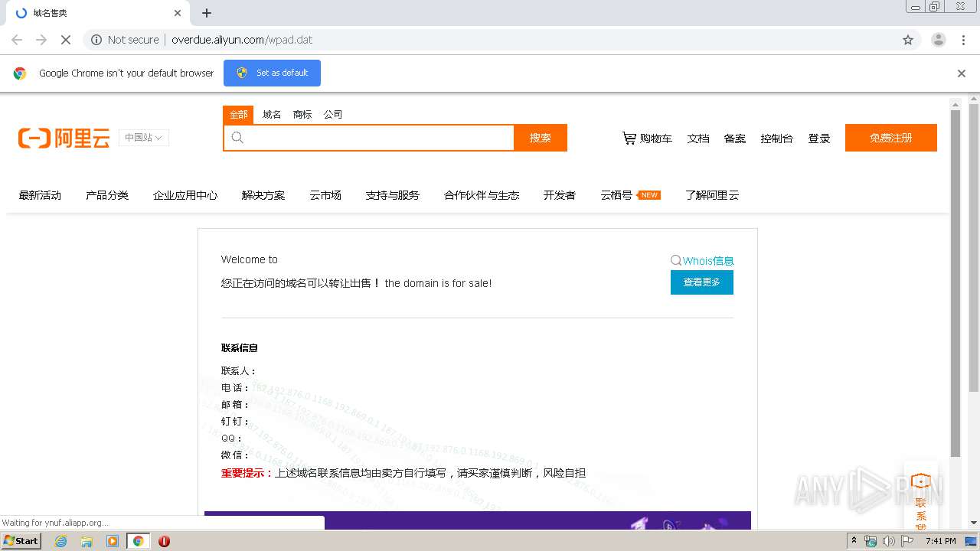Open the 支持与服务 menu
Screen dimensions: 980x551
393,195
